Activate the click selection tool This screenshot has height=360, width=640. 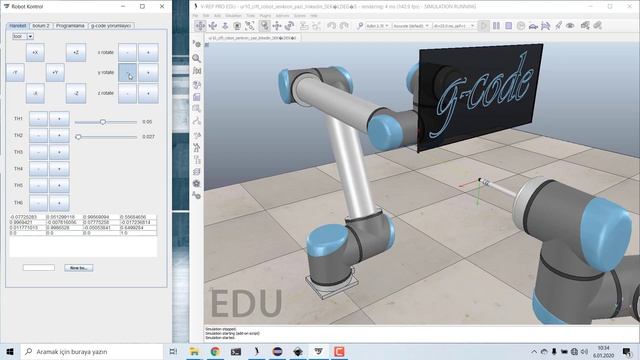pyautogui.click(x=264, y=26)
